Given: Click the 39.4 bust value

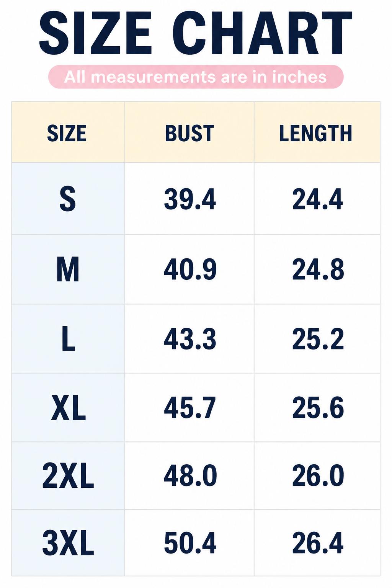Looking at the screenshot, I should 190,199.
